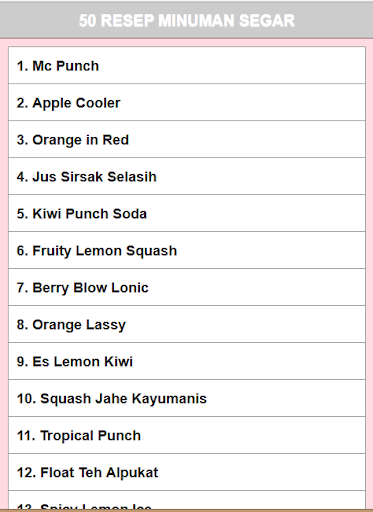This screenshot has width=373, height=512.
Task: Select Fruity Lemon Squash from the list
Action: pos(187,250)
